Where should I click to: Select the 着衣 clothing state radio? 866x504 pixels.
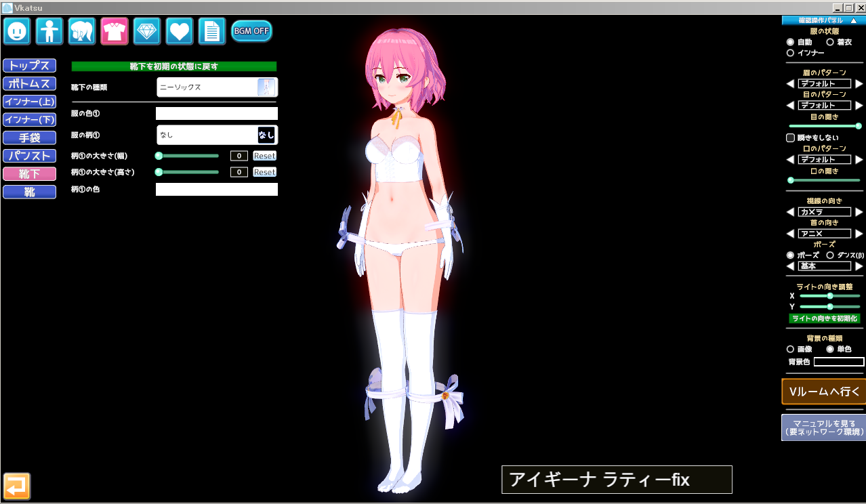click(x=830, y=42)
